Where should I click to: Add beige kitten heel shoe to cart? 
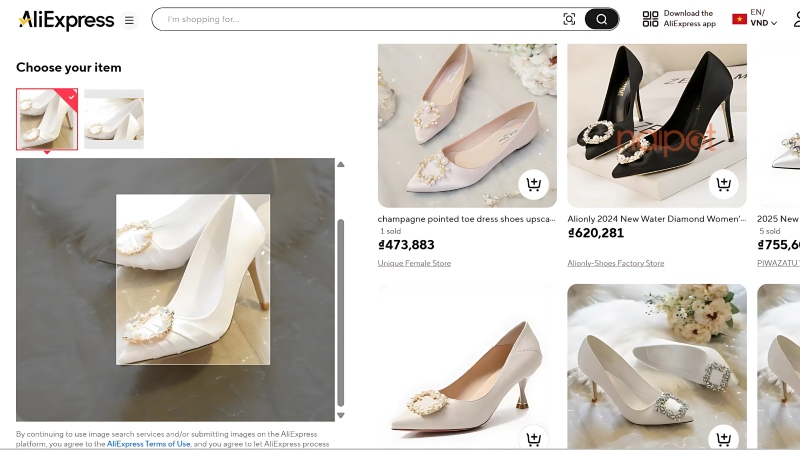[533, 437]
